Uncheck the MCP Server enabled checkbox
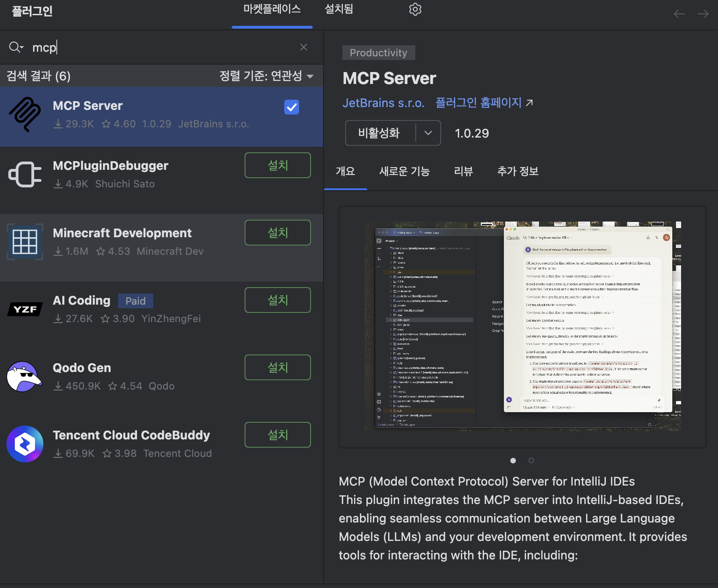This screenshot has height=588, width=718. [x=291, y=107]
